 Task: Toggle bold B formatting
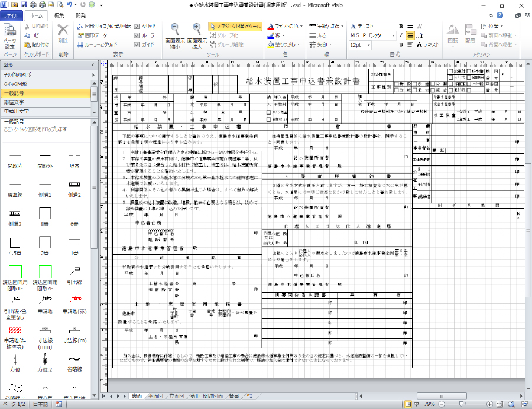tap(401, 26)
